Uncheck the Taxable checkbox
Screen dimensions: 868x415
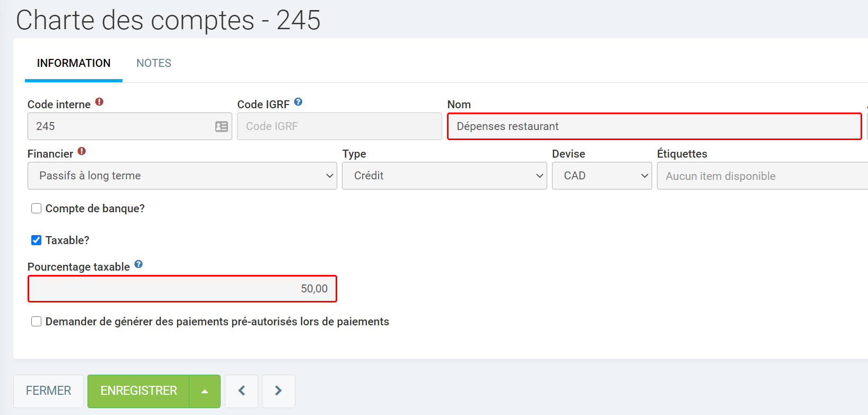tap(37, 240)
